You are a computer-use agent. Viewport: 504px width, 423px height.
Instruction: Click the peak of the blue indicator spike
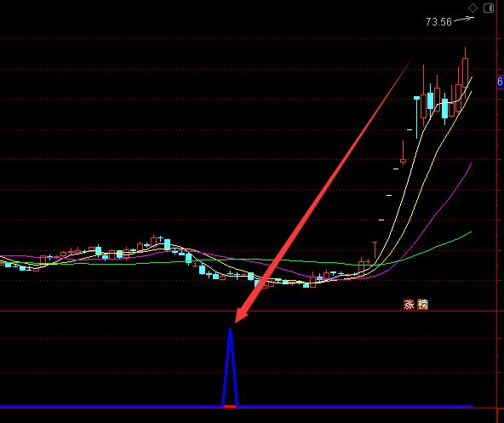point(230,329)
